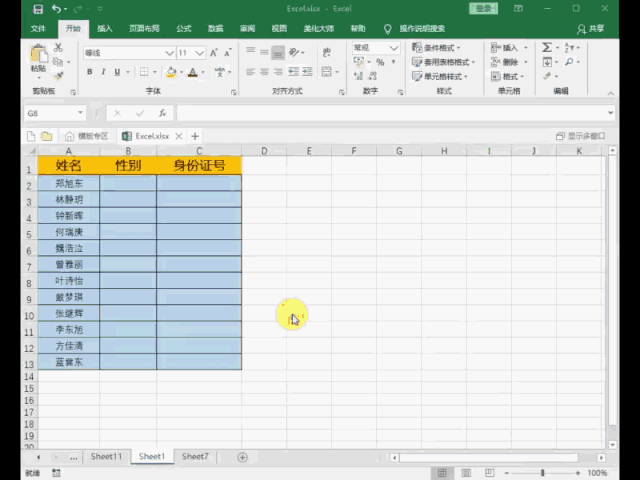Open the number format dropdown
Screen dimensions: 640x480
click(393, 48)
